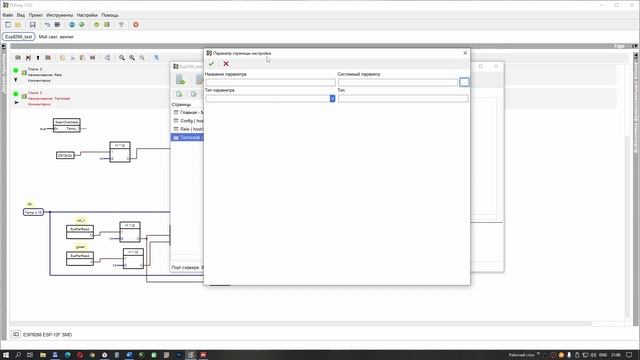Viewport: 640px width, 360px height.
Task: Select the SysParRead block under the 'set_t' label
Action: point(80,232)
